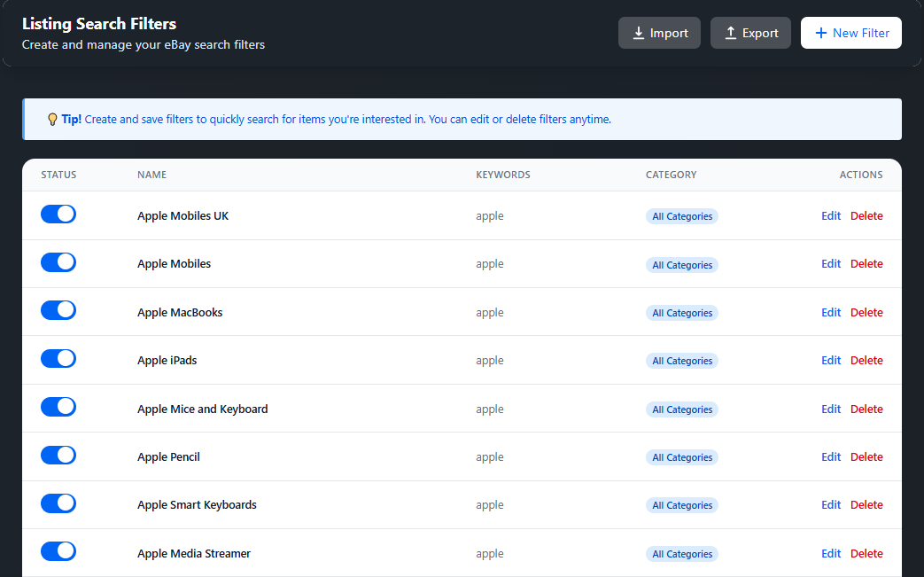The image size is (924, 577).
Task: Toggle off the Apple MacBooks filter
Action: (58, 311)
